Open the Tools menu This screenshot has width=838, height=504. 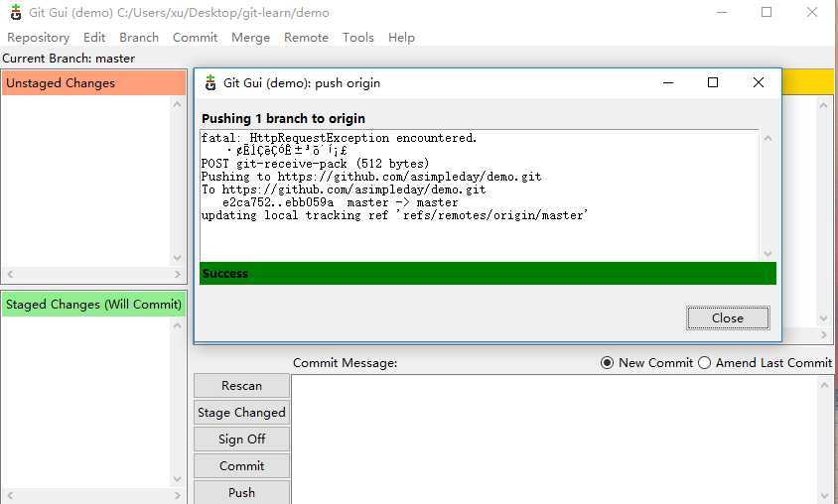(x=358, y=38)
